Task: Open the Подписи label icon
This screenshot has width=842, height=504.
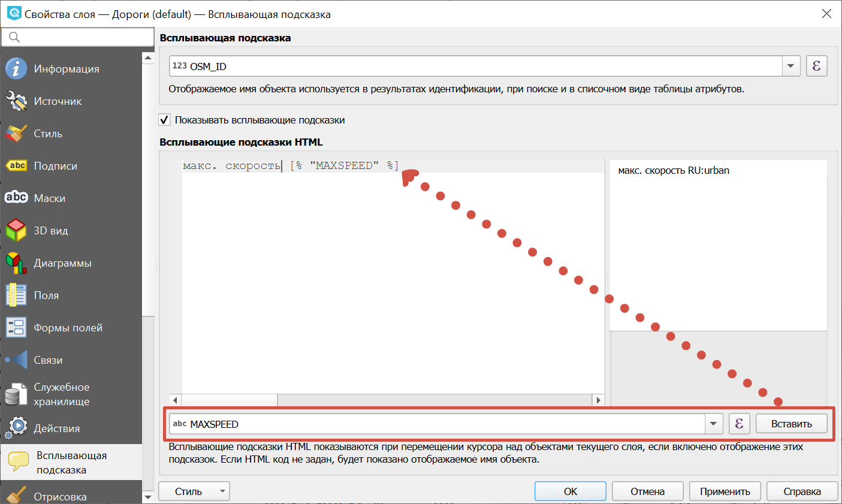Action: click(x=16, y=166)
